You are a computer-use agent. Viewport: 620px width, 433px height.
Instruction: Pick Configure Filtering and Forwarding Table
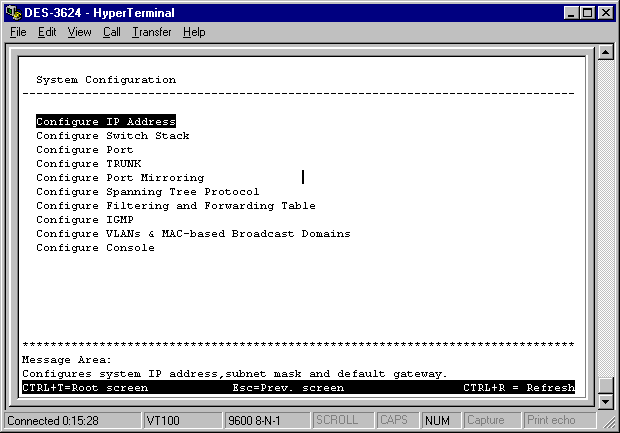176,206
